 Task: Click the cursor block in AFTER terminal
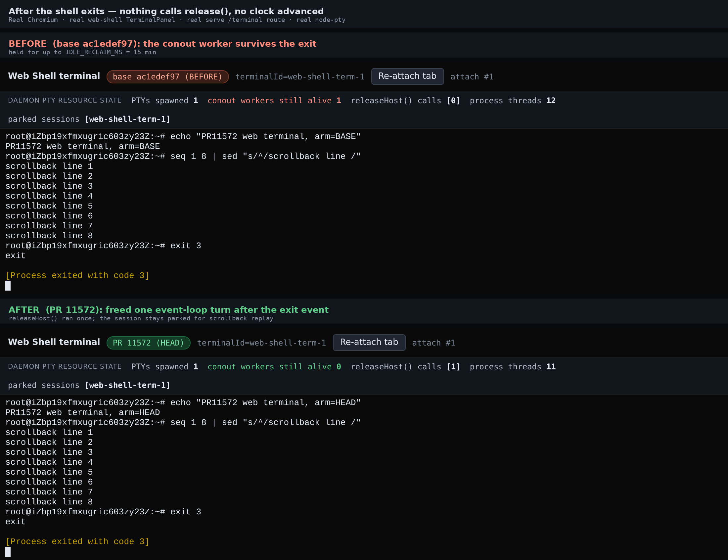tap(8, 551)
